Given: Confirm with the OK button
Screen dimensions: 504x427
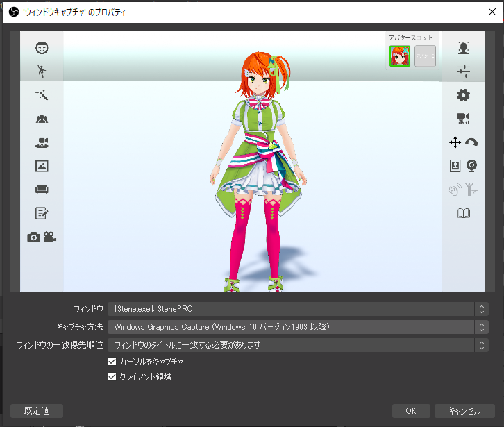Looking at the screenshot, I should click(411, 411).
